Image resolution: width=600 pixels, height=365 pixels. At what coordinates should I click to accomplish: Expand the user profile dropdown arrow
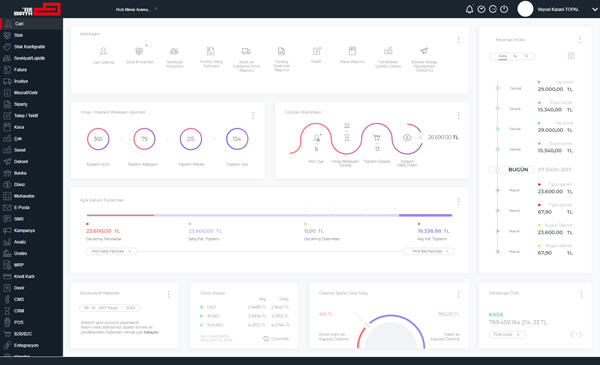coord(595,10)
